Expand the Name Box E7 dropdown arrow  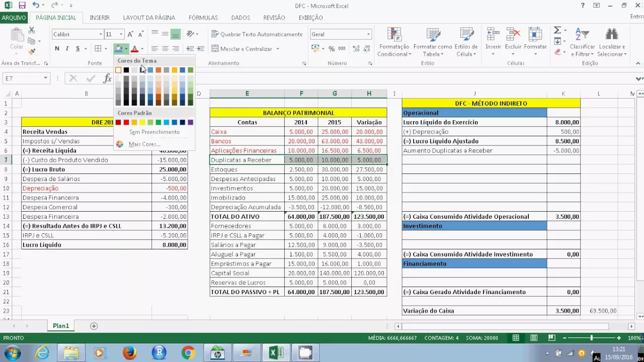45,78
